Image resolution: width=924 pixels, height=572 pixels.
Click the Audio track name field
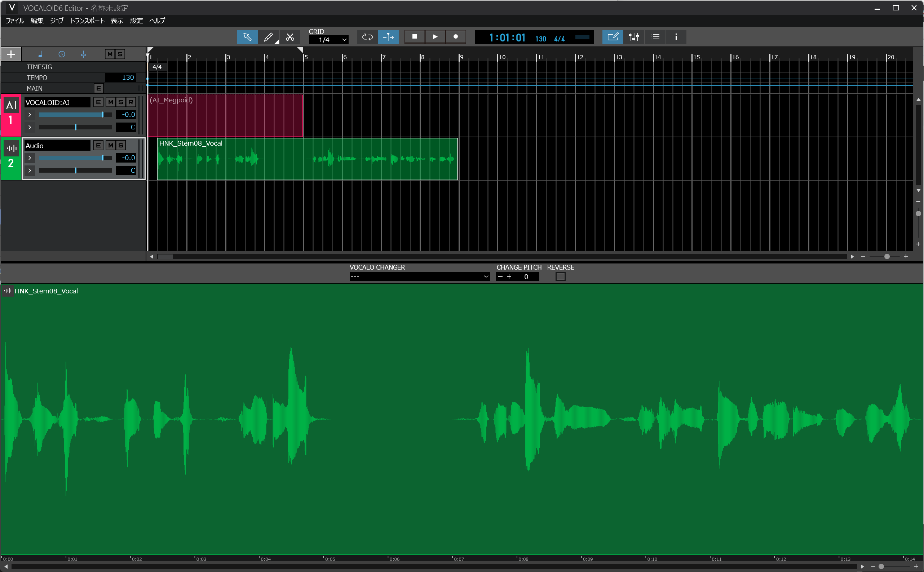tap(57, 146)
